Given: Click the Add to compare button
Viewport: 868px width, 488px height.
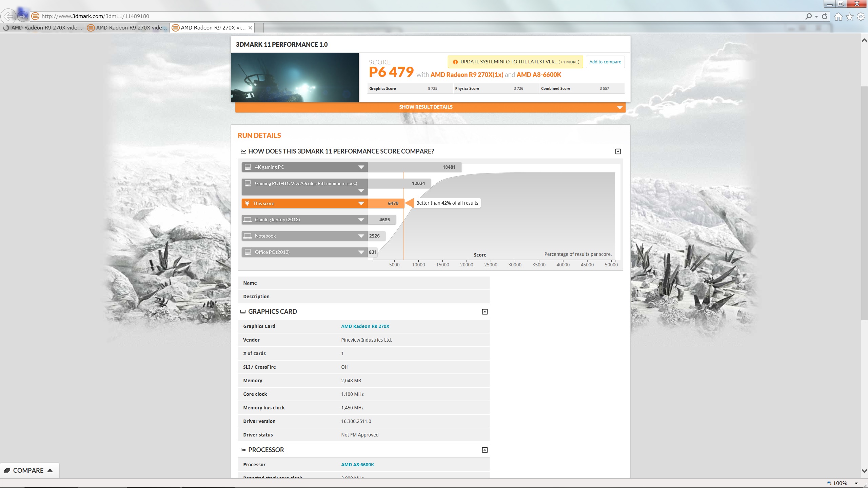Looking at the screenshot, I should pos(605,62).
